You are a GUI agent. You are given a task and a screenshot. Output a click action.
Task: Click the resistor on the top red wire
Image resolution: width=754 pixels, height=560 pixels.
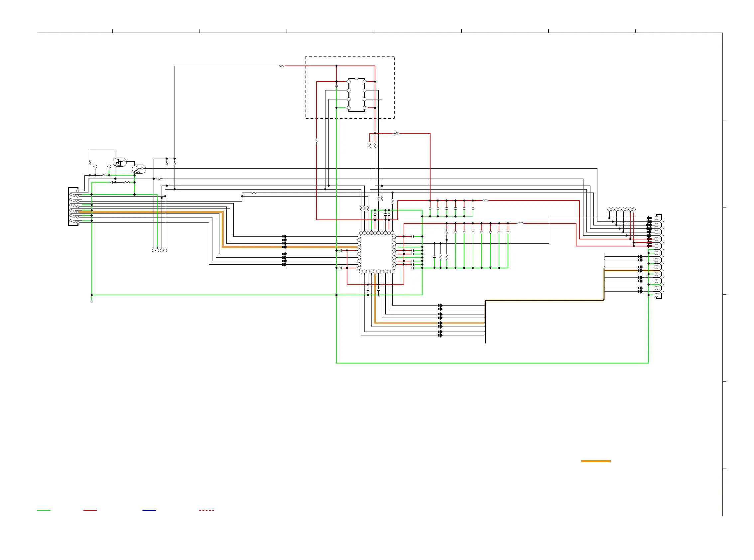click(x=281, y=66)
